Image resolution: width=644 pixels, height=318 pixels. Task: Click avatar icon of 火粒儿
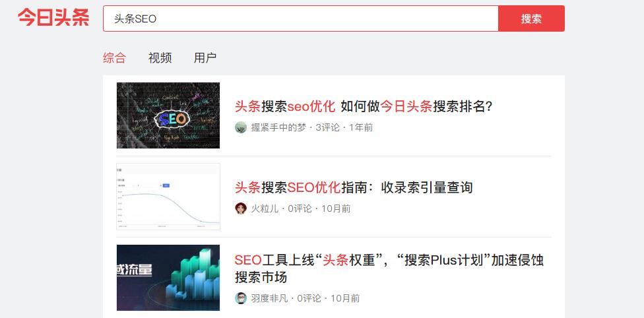pos(241,208)
